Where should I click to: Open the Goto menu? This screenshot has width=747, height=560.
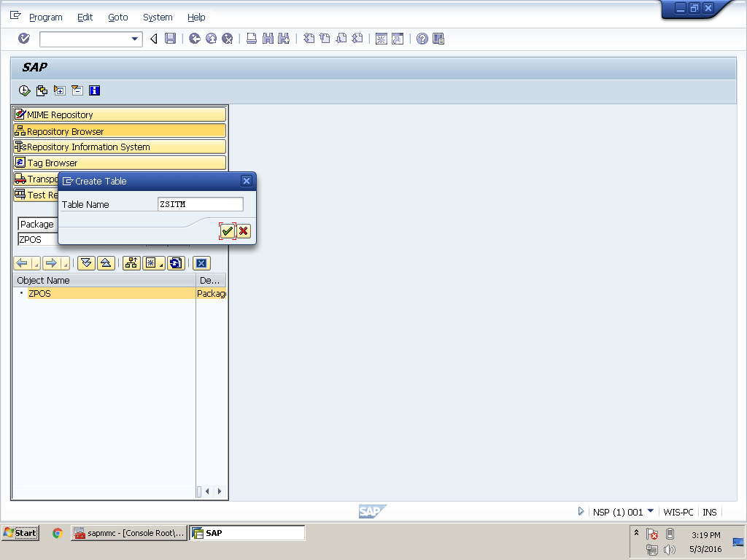[117, 17]
